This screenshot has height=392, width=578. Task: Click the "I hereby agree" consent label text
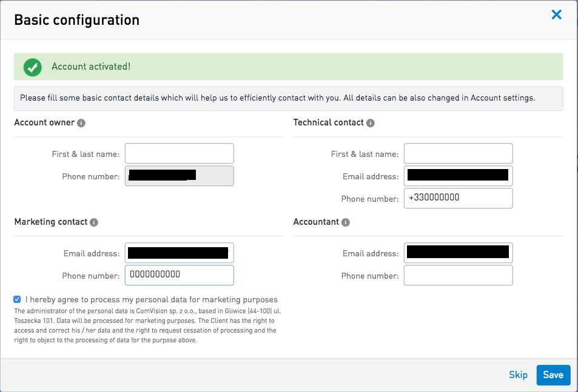point(152,299)
